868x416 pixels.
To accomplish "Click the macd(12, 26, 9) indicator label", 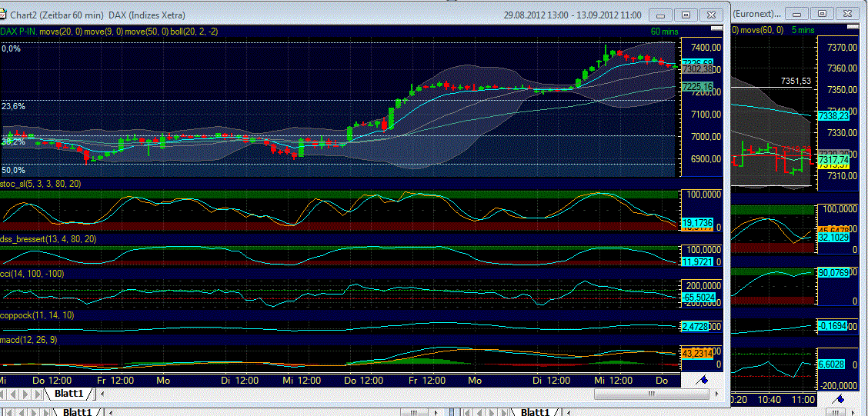I will [28, 338].
